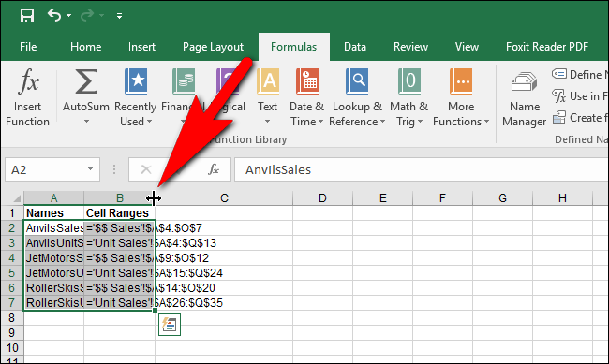Open Lookup & Reference functions icon

357,81
